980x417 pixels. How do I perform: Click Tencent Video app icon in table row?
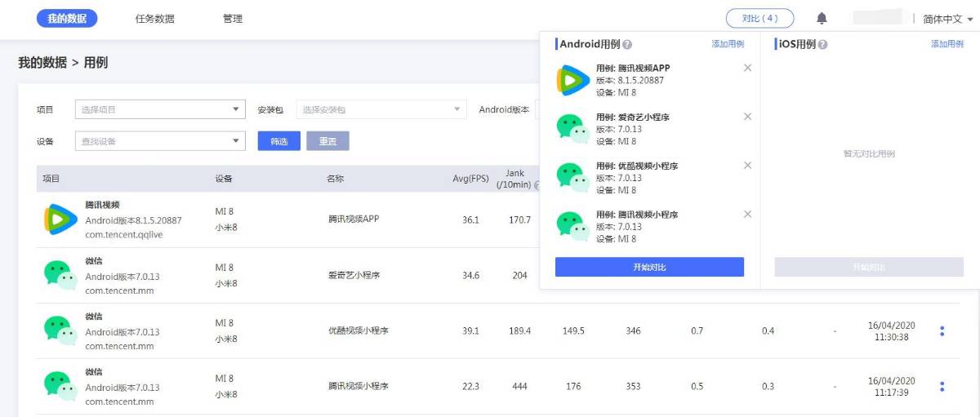point(60,220)
